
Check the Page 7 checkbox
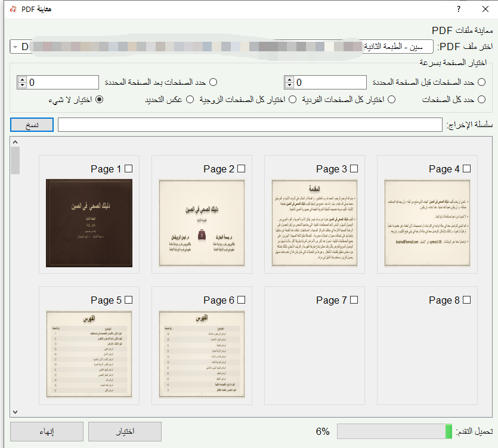pos(353,300)
